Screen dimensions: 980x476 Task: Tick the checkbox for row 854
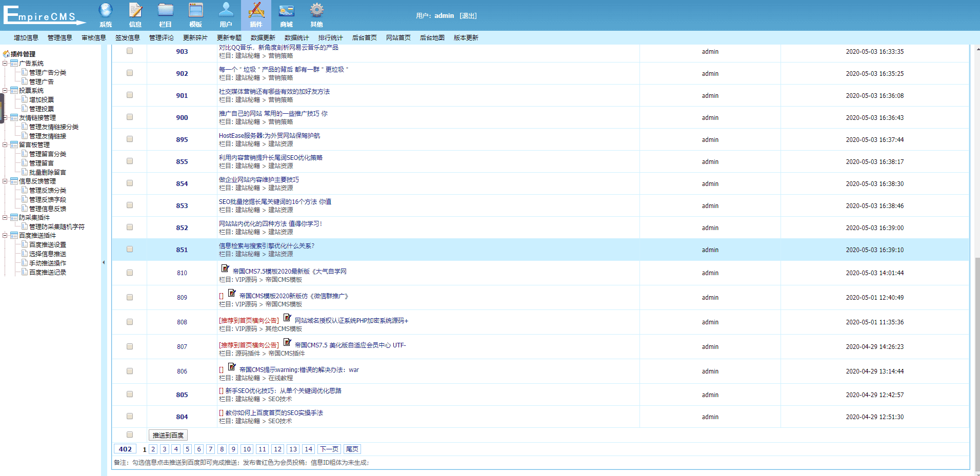[x=130, y=183]
